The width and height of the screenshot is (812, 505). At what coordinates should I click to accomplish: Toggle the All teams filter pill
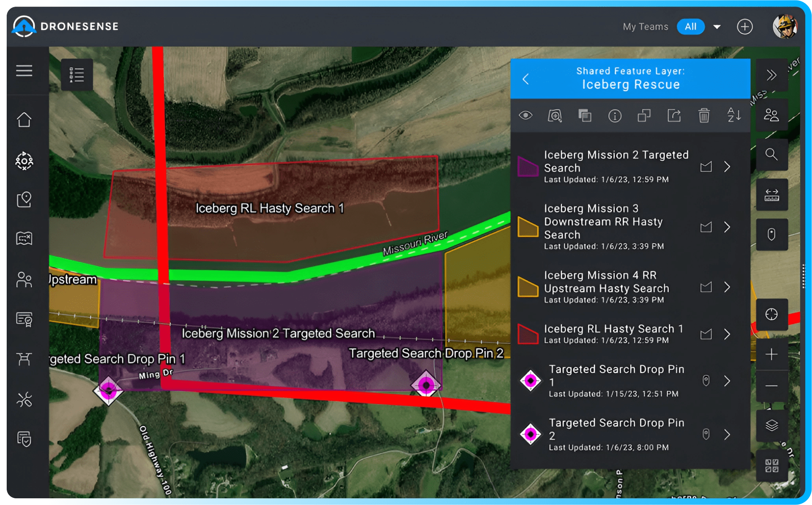[x=690, y=27]
